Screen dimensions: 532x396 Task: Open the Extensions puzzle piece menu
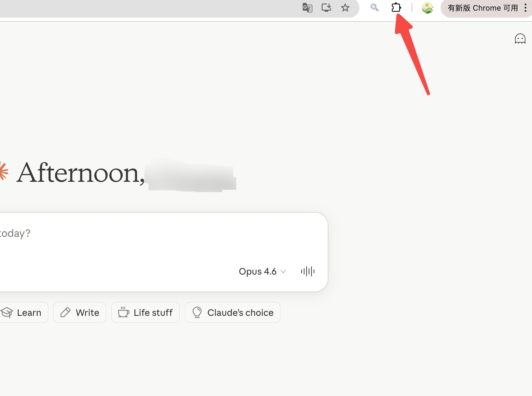396,8
